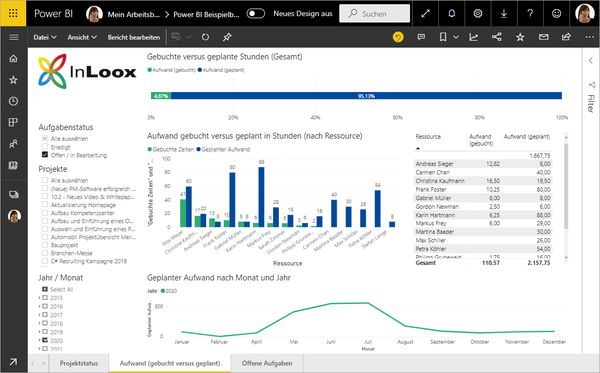Expand the 2015 year node

tap(39, 298)
